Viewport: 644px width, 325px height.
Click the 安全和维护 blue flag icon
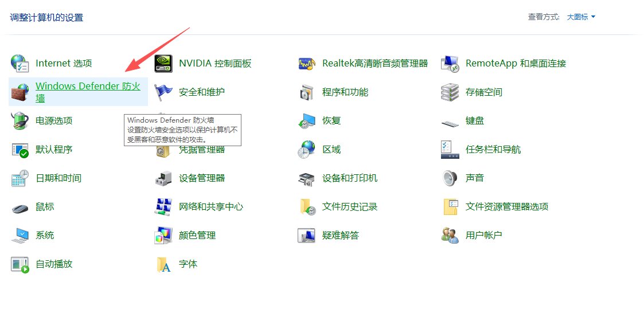tap(163, 92)
